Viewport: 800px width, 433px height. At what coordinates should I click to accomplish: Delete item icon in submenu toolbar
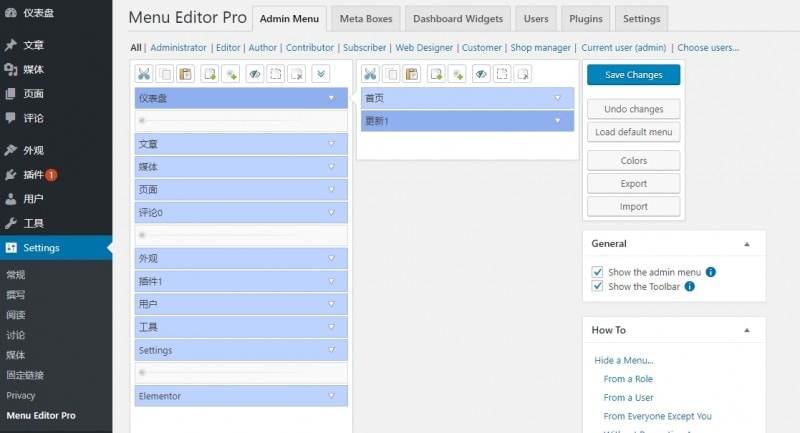[523, 74]
